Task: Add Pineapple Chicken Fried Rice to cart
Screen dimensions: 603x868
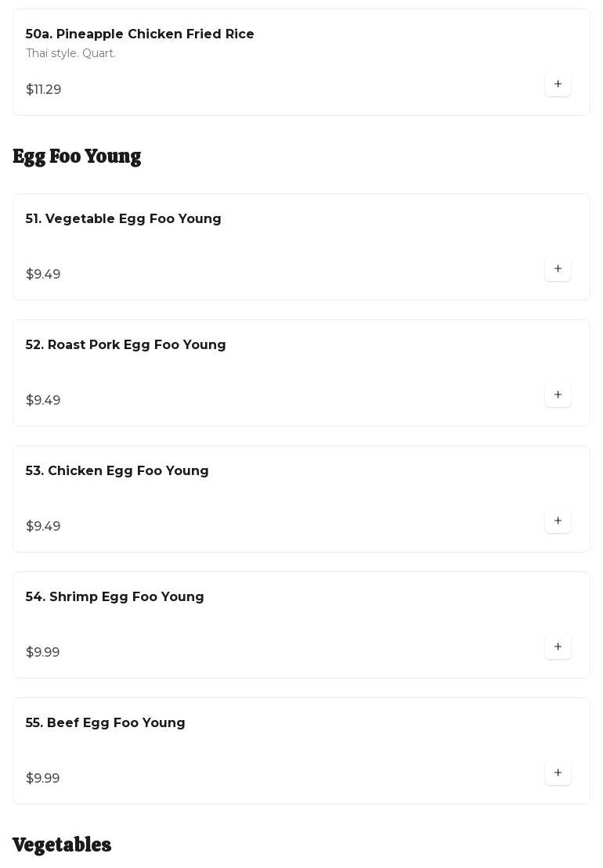Action: pos(558,85)
